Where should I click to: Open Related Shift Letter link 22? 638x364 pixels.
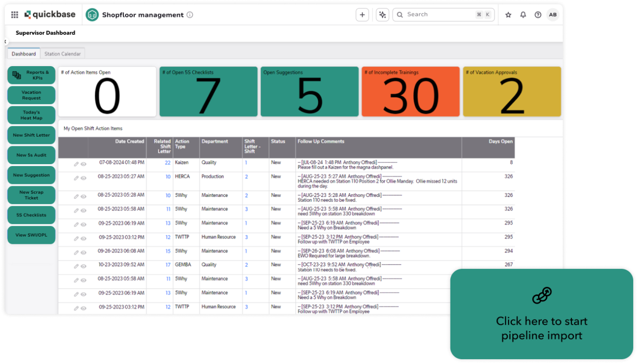tap(168, 163)
